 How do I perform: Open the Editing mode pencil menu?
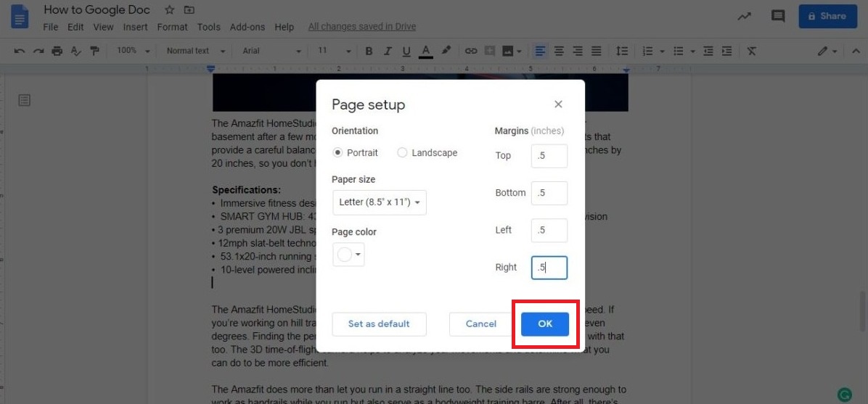(x=827, y=51)
